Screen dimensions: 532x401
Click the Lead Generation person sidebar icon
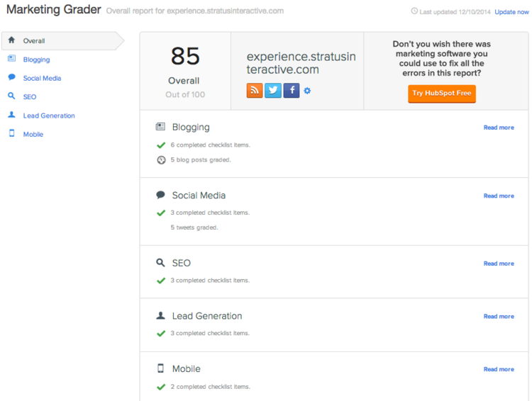pyautogui.click(x=11, y=115)
